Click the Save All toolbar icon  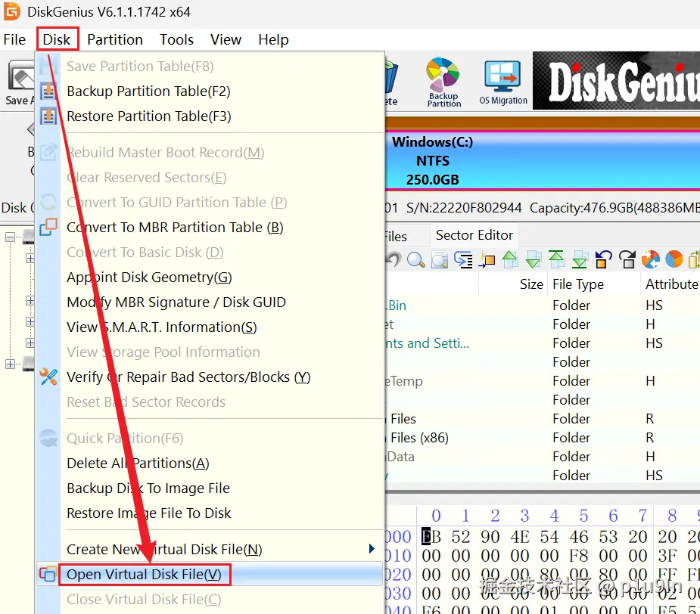20,83
